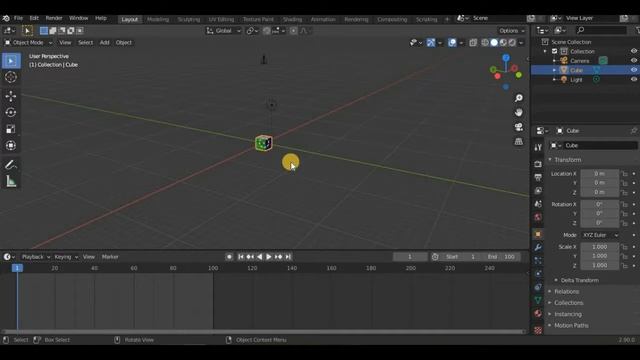
Task: Click the pan view hand icon
Action: point(519,112)
